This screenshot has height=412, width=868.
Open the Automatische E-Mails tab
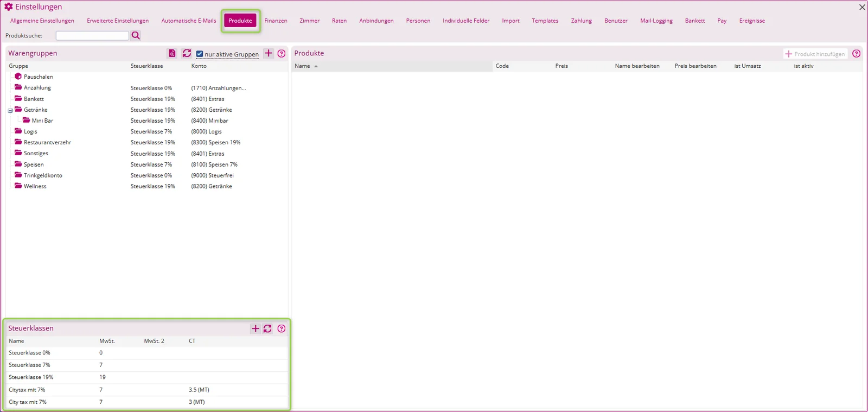pos(189,21)
